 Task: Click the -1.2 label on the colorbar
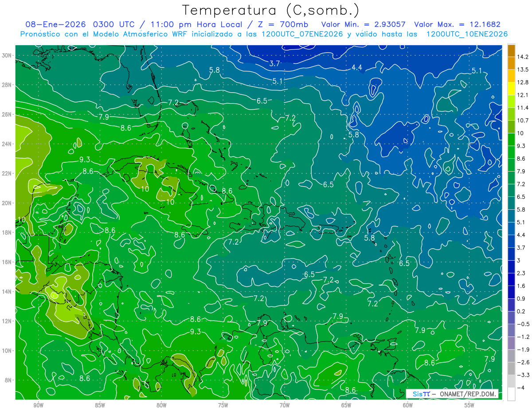tap(523, 337)
